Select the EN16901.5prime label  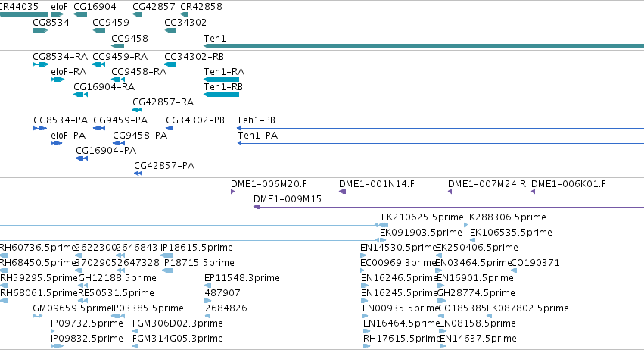pos(475,278)
